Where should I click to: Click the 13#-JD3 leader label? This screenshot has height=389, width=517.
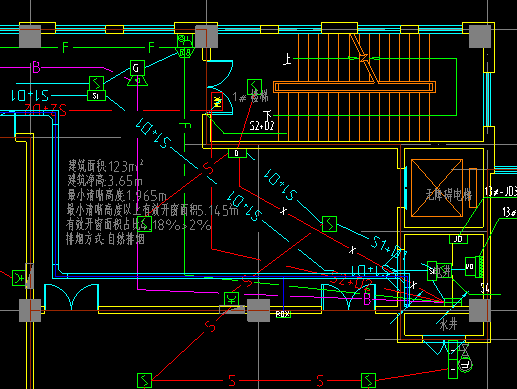[501, 191]
